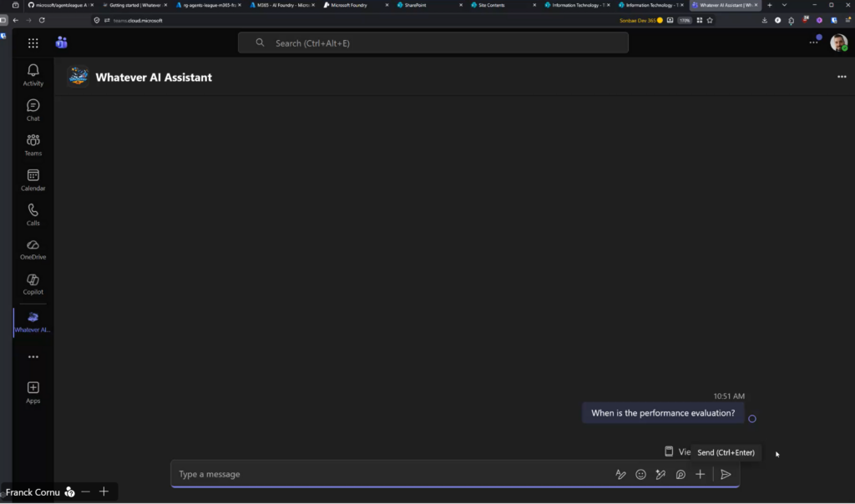Switch to rg-agents-league-m365 Azure tab
The height and width of the screenshot is (504, 855).
pos(208,5)
